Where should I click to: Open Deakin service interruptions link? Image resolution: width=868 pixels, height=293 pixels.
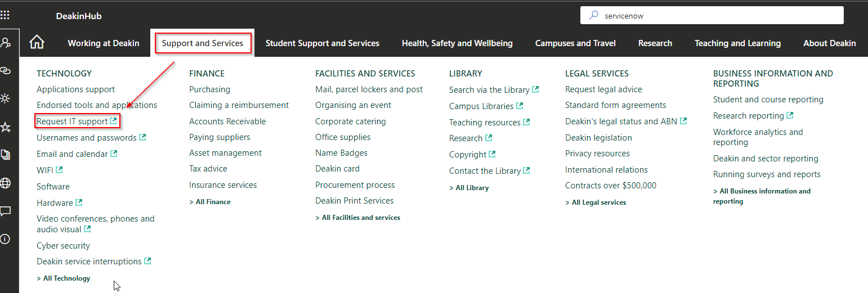[89, 262]
